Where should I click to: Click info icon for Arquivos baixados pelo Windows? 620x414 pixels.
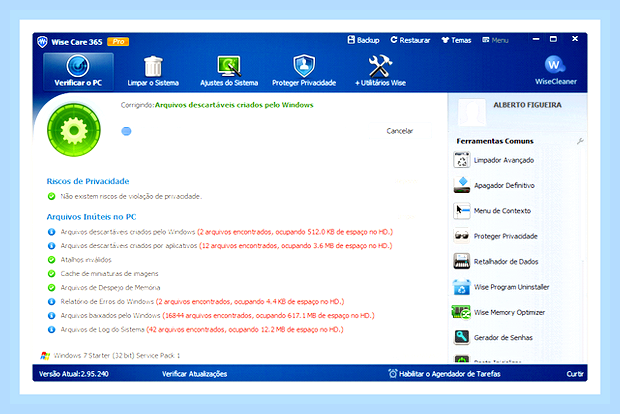coord(51,316)
